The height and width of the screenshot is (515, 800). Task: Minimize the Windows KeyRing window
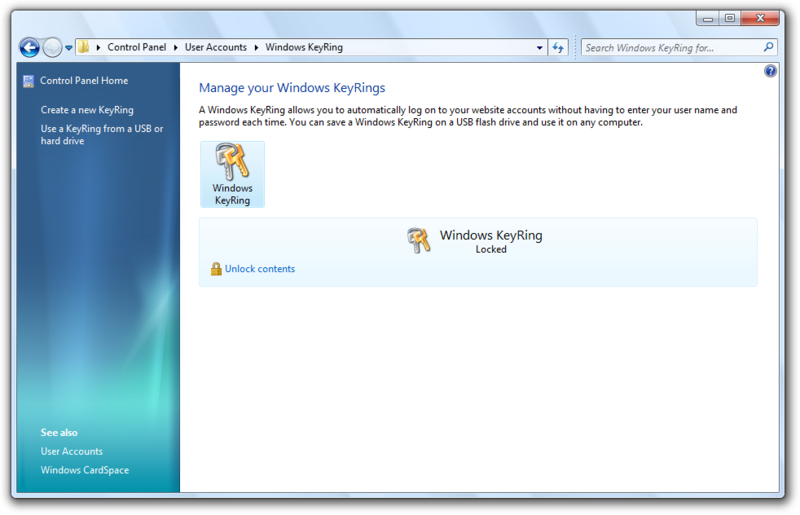click(x=708, y=18)
